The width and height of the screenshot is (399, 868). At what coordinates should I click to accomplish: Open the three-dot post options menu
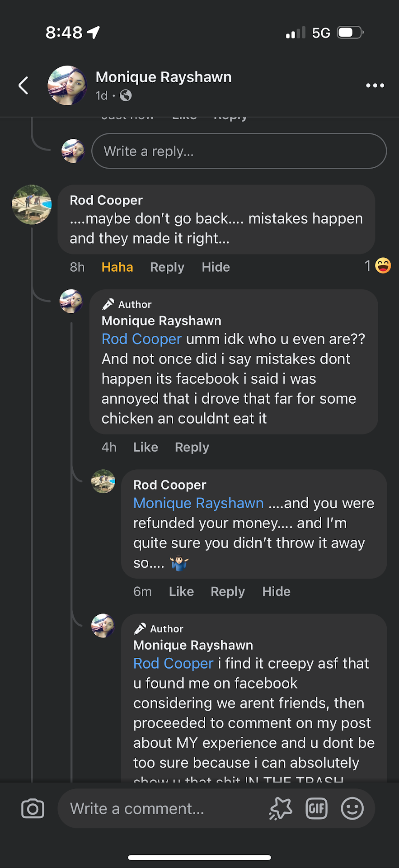375,85
